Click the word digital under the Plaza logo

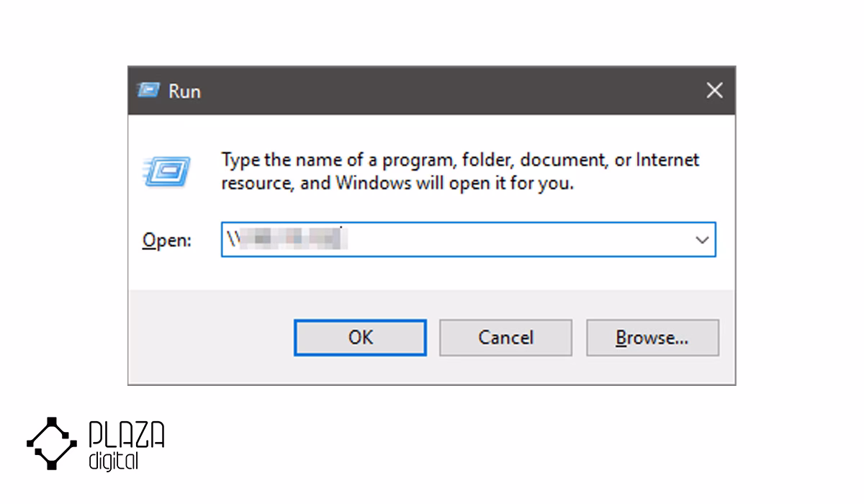pos(113,462)
